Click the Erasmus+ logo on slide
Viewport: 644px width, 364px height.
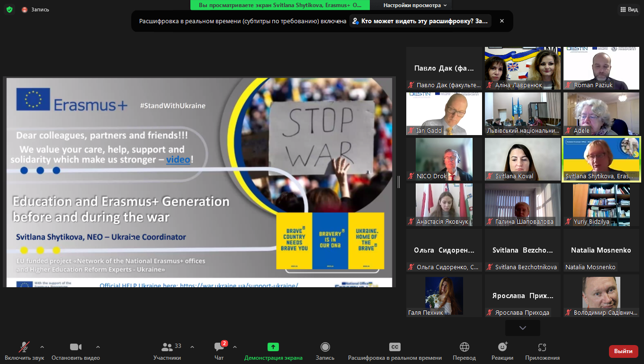[x=72, y=100]
